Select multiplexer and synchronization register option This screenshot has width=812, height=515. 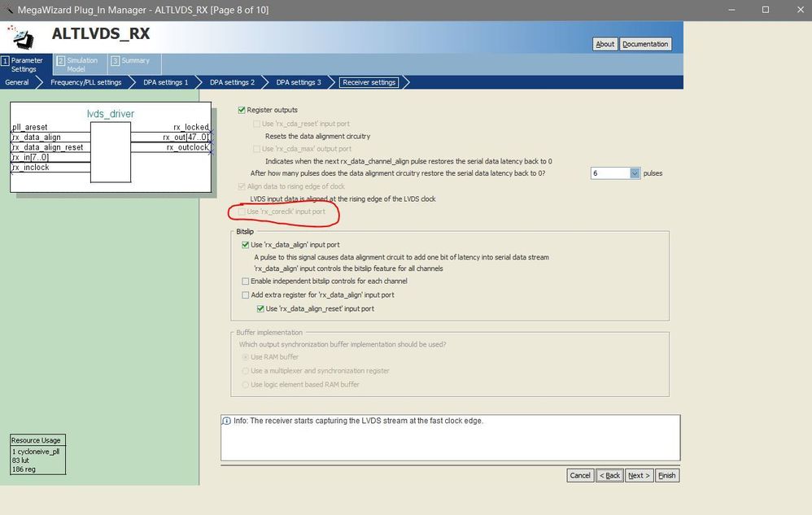click(x=246, y=371)
